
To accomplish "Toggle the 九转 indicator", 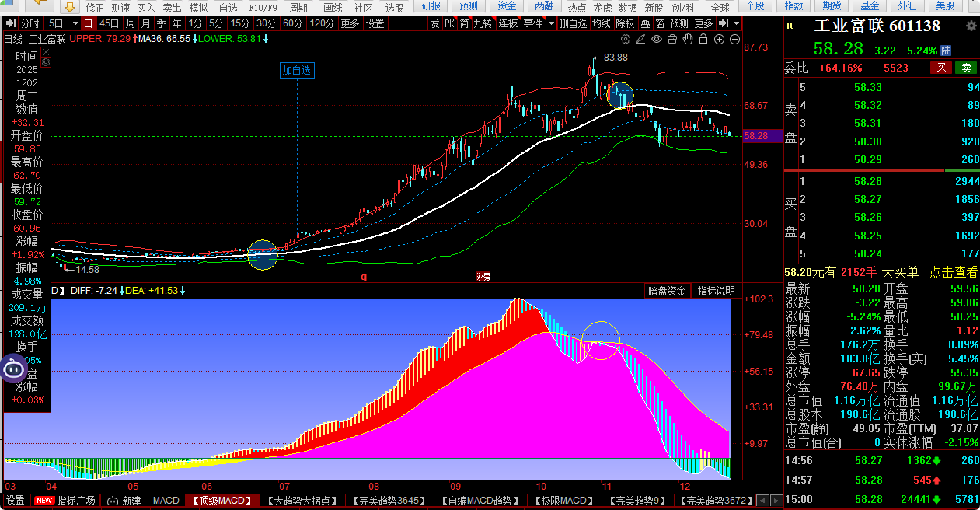I will coord(483,23).
